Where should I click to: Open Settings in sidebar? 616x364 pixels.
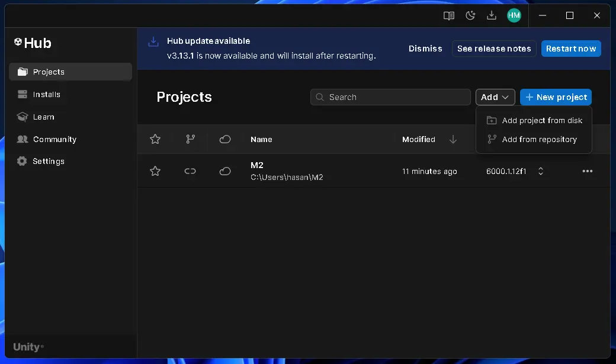(x=70, y=162)
